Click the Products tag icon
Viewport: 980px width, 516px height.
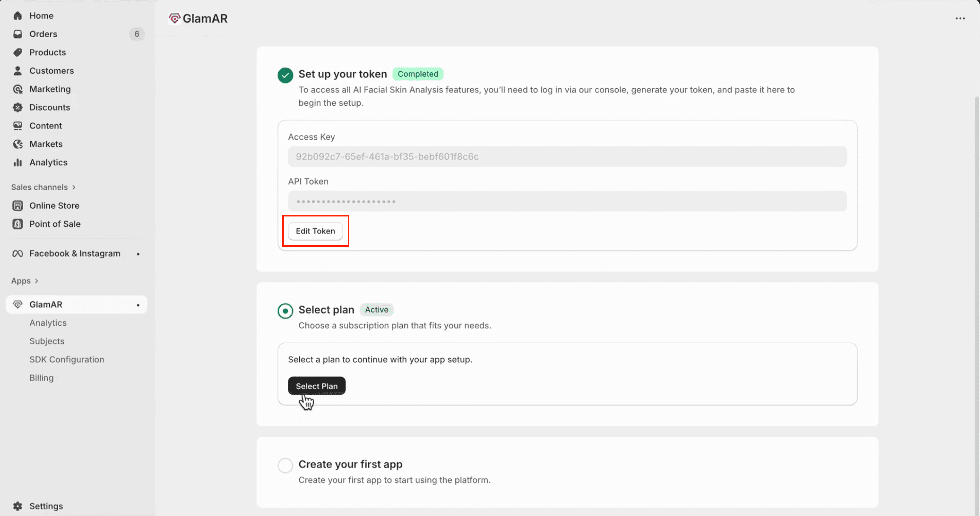pyautogui.click(x=18, y=52)
